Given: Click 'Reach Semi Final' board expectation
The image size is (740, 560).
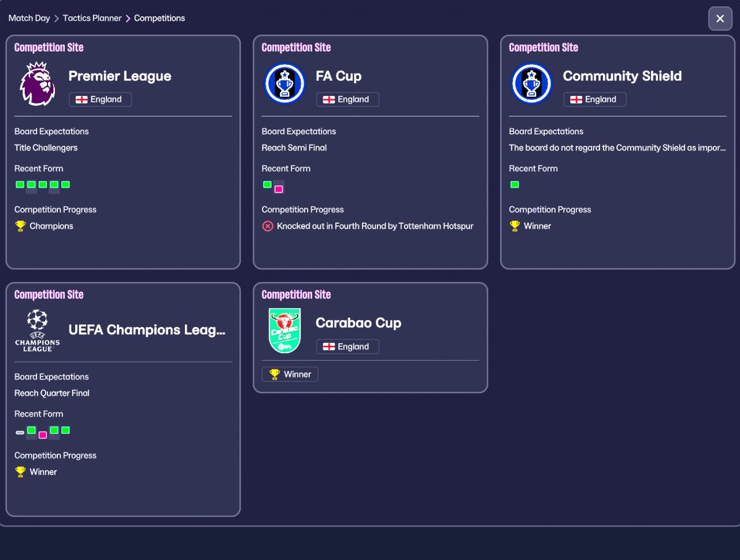Looking at the screenshot, I should [x=294, y=148].
